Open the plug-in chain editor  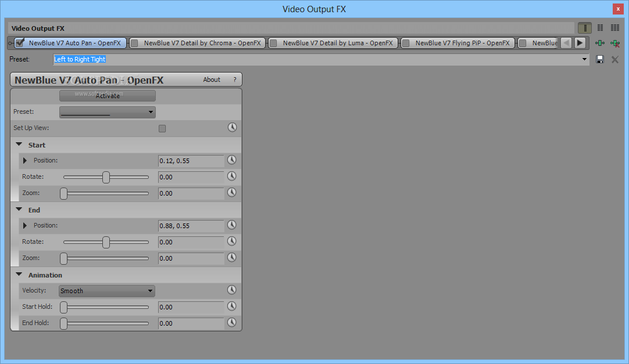click(x=600, y=43)
